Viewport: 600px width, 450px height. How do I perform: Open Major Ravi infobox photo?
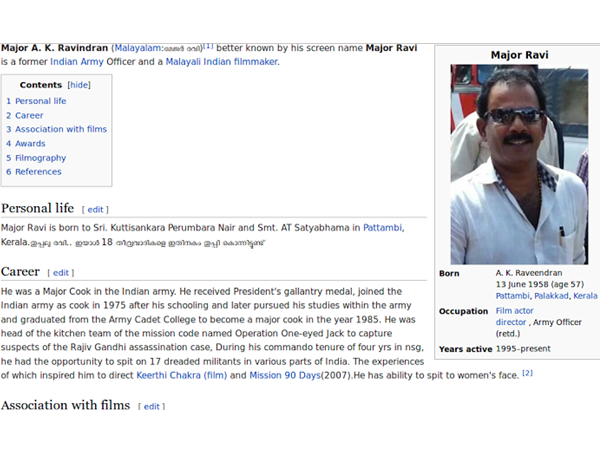[x=518, y=164]
